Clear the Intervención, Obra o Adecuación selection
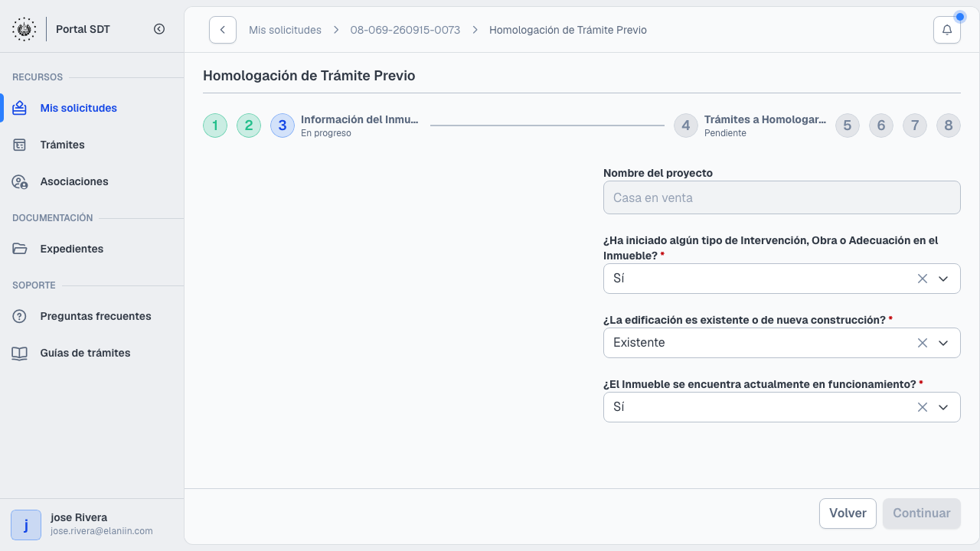This screenshot has width=980, height=551. point(923,279)
